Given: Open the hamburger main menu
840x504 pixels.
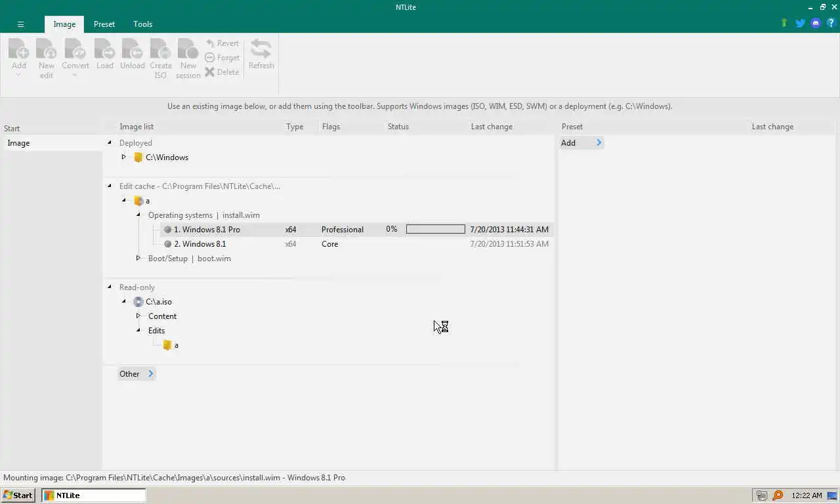Looking at the screenshot, I should (20, 24).
